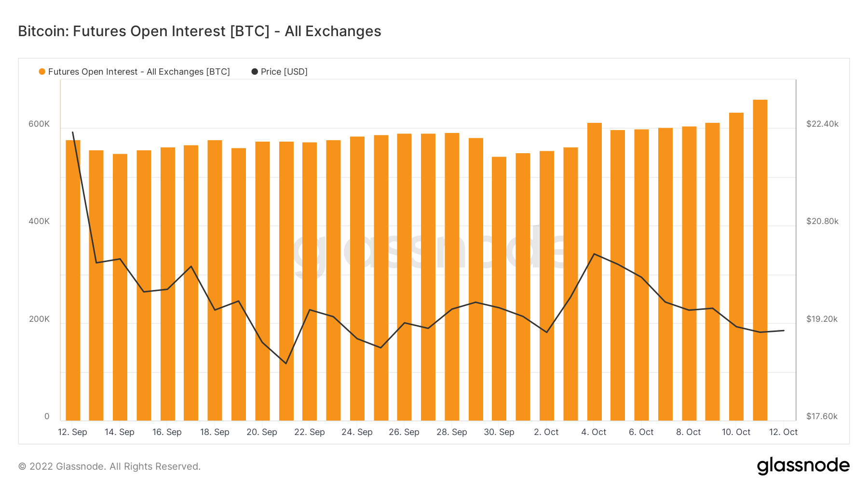Click the $22.40k right axis label
Viewport: 868px width, 488px height.
[822, 124]
